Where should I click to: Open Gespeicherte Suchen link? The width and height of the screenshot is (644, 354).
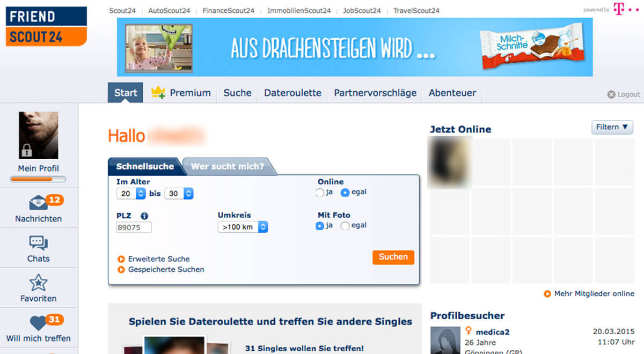pos(166,270)
